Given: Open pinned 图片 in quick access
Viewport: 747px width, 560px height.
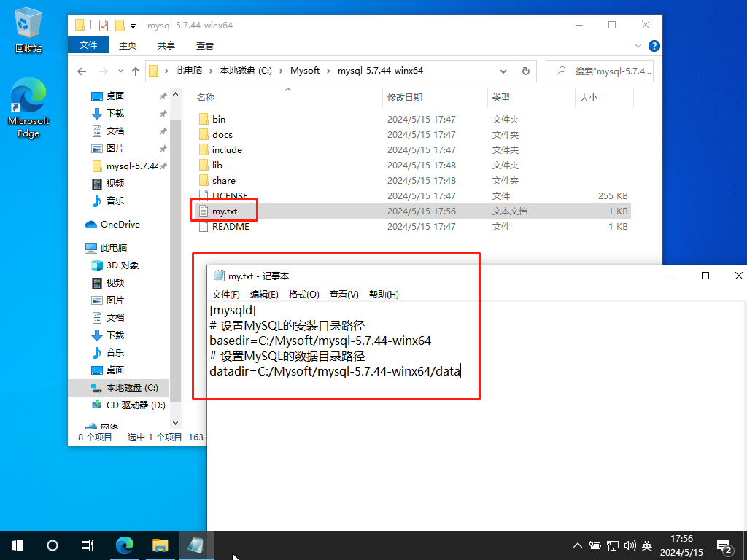Looking at the screenshot, I should click(115, 149).
